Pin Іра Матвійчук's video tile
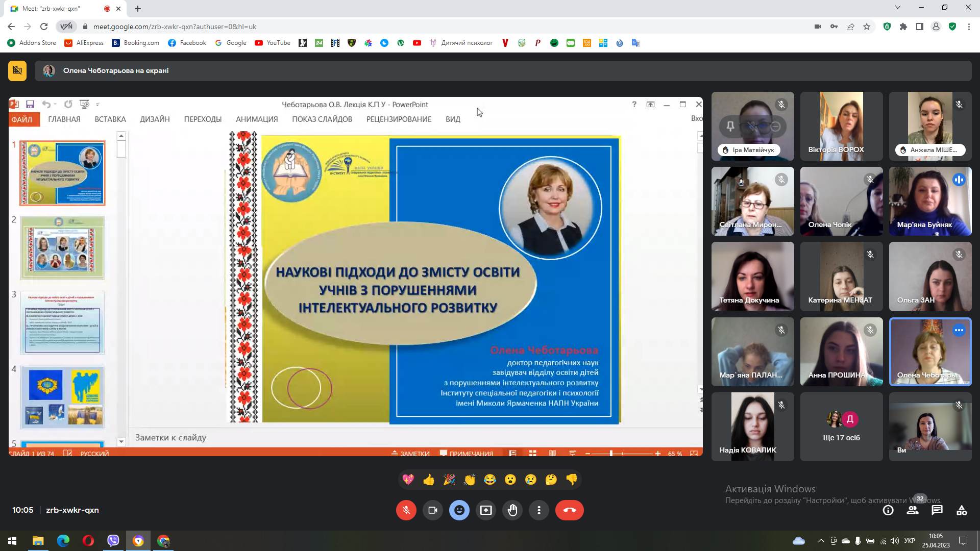This screenshot has width=980, height=551. click(730, 127)
